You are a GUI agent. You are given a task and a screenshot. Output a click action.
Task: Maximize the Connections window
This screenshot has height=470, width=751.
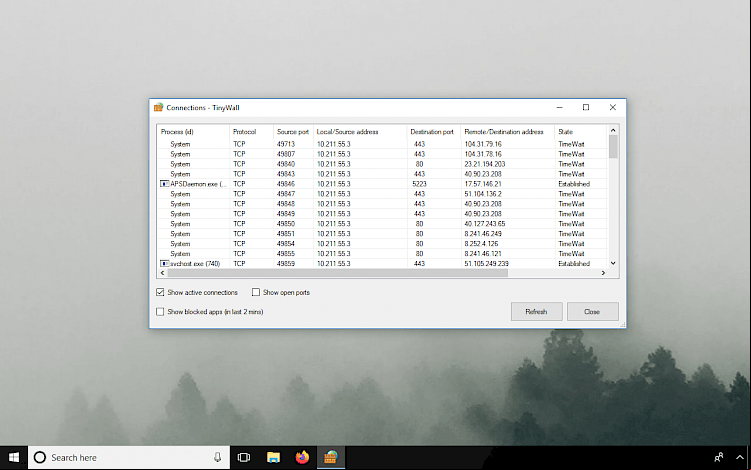click(x=586, y=107)
